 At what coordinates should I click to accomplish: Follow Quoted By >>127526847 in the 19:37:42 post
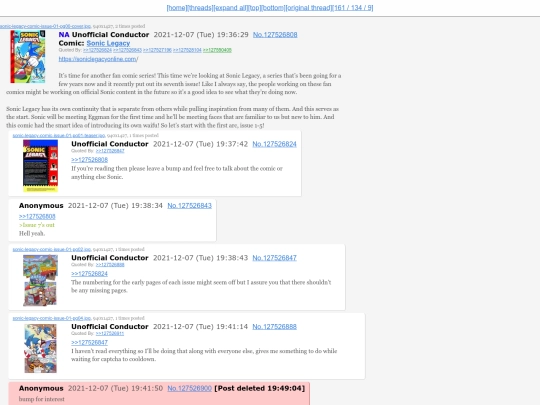pos(110,151)
